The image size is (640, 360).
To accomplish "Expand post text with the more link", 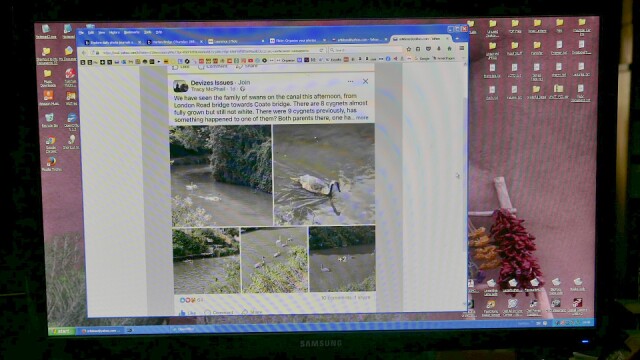I will click(362, 118).
